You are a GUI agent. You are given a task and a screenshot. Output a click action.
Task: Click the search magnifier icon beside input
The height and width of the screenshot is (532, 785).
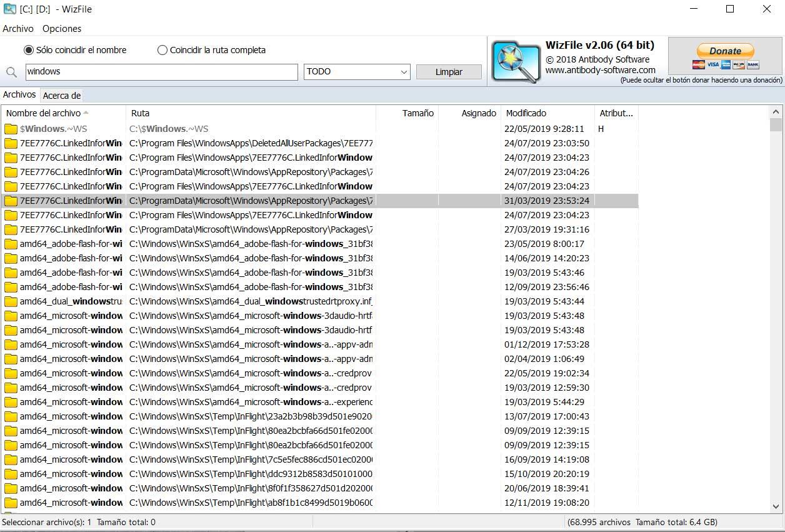pyautogui.click(x=11, y=72)
